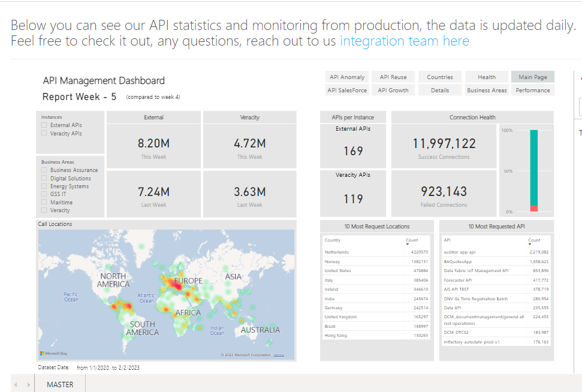582x392 pixels.
Task: Open the Performance report page
Action: 532,90
